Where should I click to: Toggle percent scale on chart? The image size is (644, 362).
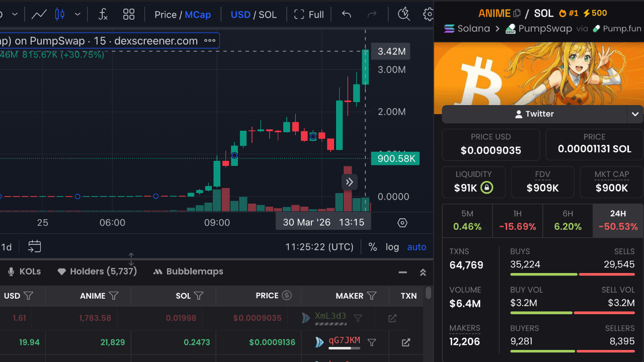(373, 247)
